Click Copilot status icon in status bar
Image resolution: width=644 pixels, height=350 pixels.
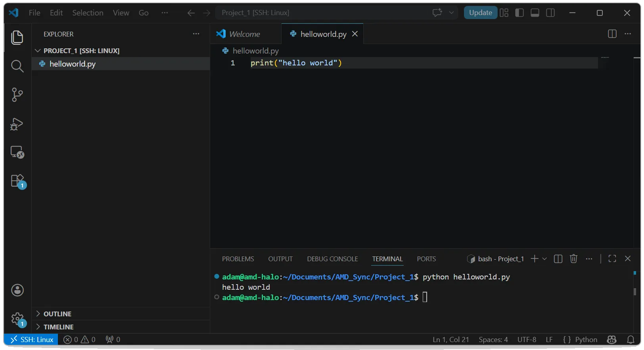pos(612,340)
